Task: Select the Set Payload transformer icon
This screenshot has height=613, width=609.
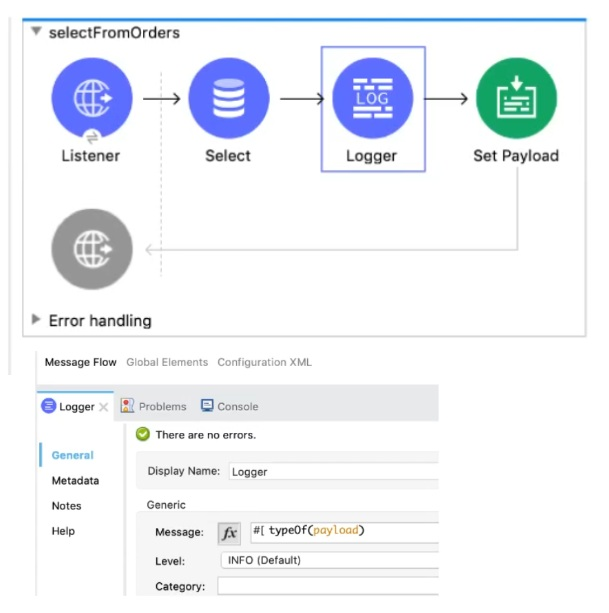Action: pyautogui.click(x=515, y=98)
